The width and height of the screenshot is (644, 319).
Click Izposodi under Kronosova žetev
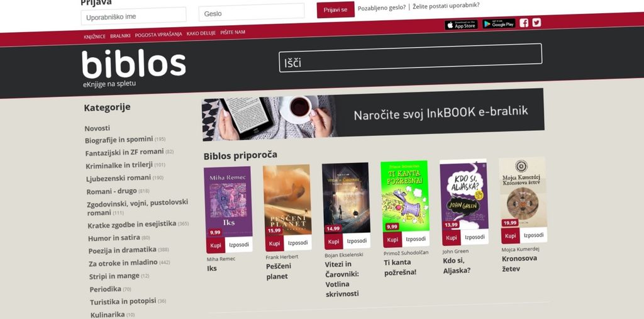[533, 235]
